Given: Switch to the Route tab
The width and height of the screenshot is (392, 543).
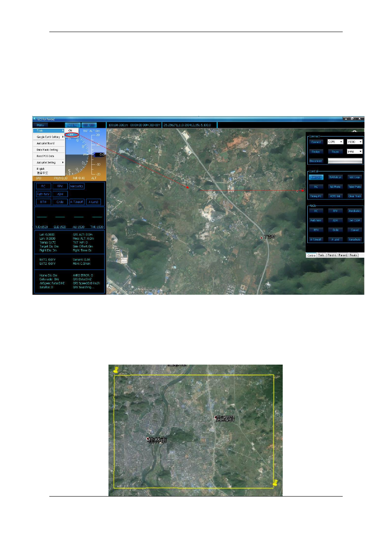Looking at the screenshot, I should pyautogui.click(x=353, y=255).
